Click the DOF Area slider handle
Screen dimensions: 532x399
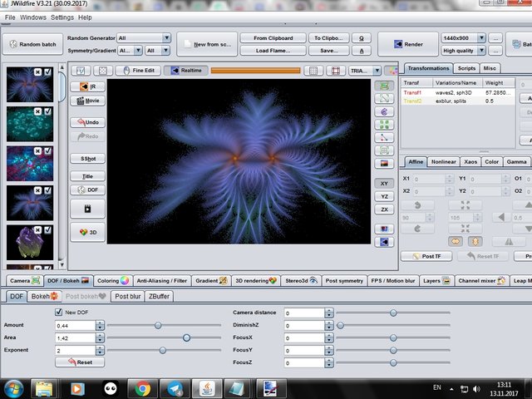point(186,338)
